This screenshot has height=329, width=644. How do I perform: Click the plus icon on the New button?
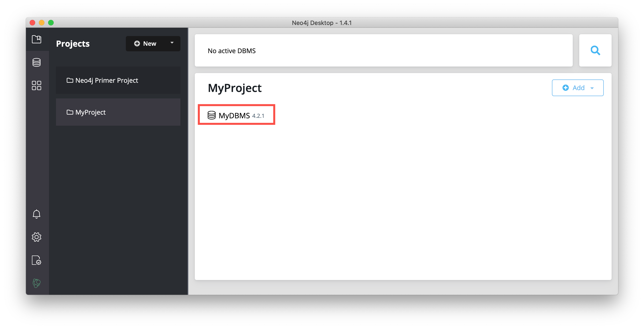pos(137,43)
